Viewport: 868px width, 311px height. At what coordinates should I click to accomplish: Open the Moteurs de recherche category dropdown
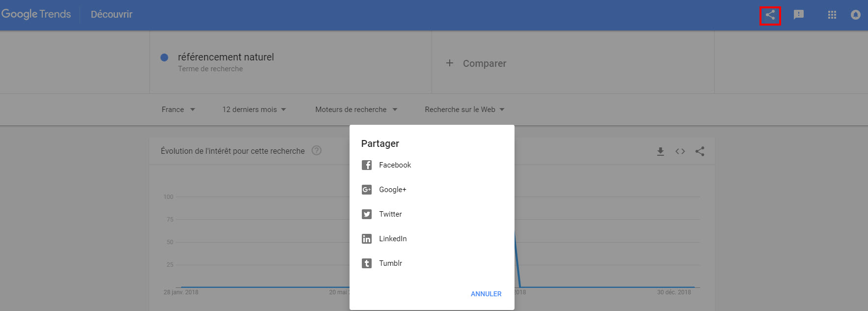356,110
